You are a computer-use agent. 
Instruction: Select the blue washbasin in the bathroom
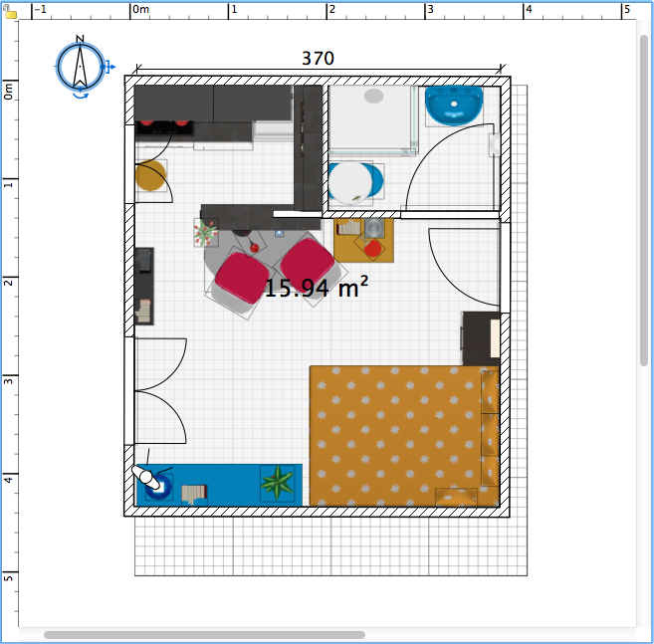(x=453, y=105)
